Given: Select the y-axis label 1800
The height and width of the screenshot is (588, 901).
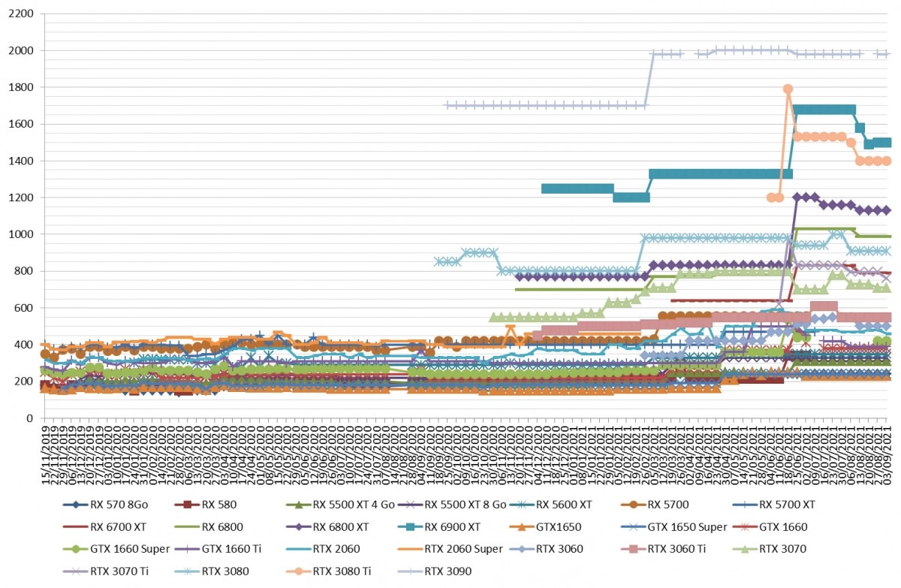Looking at the screenshot, I should tap(22, 88).
